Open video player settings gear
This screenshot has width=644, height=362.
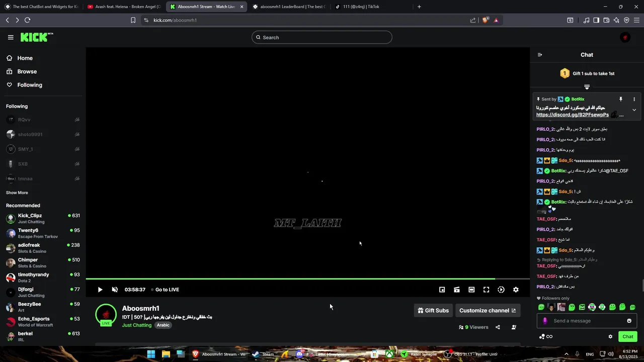[x=516, y=290]
